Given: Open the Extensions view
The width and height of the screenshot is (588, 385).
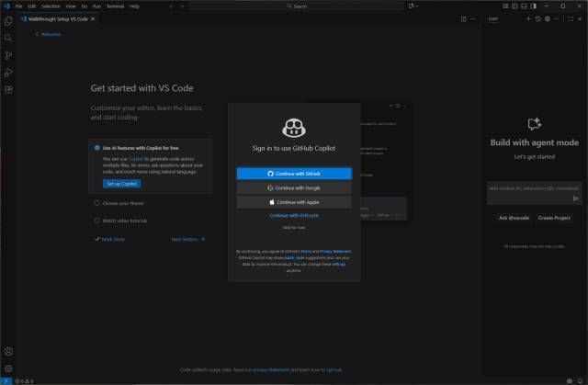Looking at the screenshot, I should coord(8,90).
